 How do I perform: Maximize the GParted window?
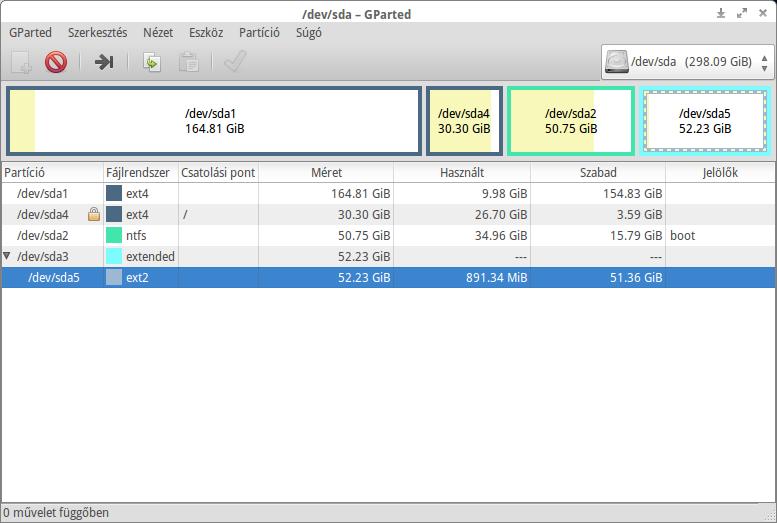742,13
